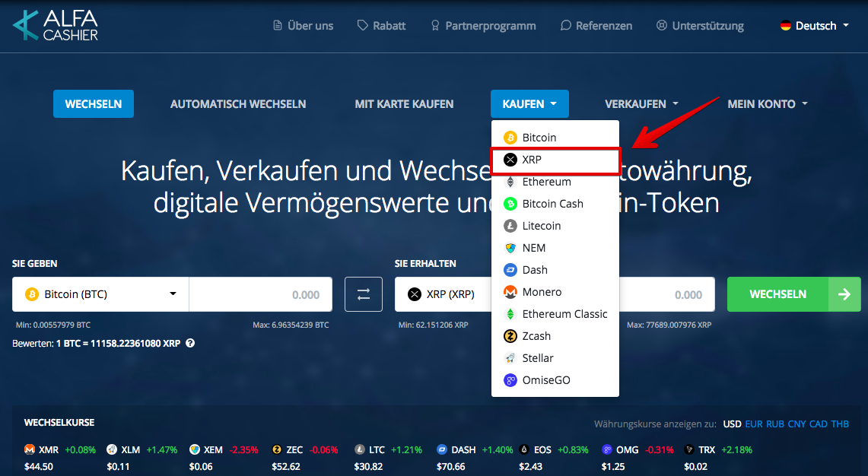868x476 pixels.
Task: Show exchange rates in RUB
Action: point(775,424)
